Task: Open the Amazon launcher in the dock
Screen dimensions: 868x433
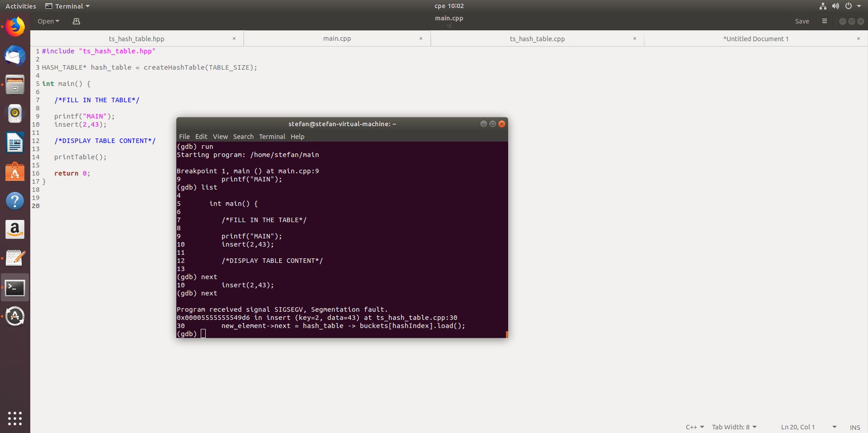Action: click(15, 229)
